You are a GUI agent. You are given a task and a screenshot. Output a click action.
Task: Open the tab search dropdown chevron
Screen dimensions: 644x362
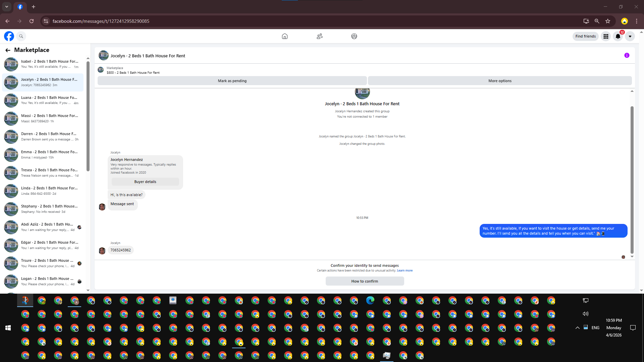(x=7, y=7)
